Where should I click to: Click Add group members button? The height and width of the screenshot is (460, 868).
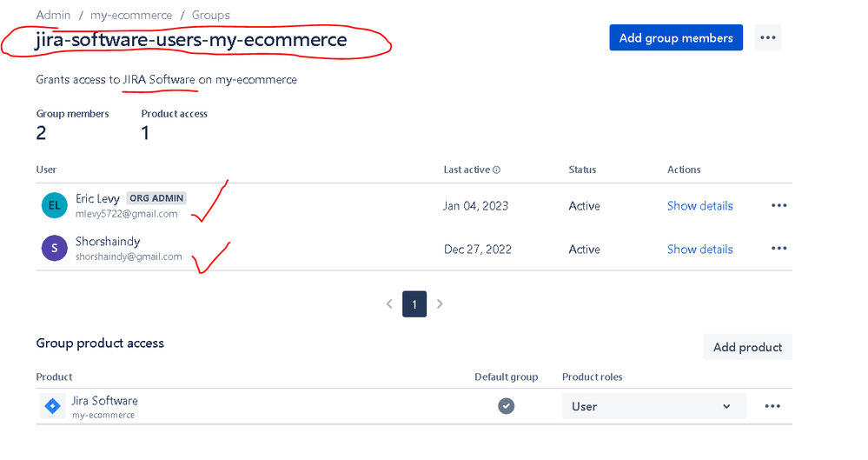(x=676, y=37)
